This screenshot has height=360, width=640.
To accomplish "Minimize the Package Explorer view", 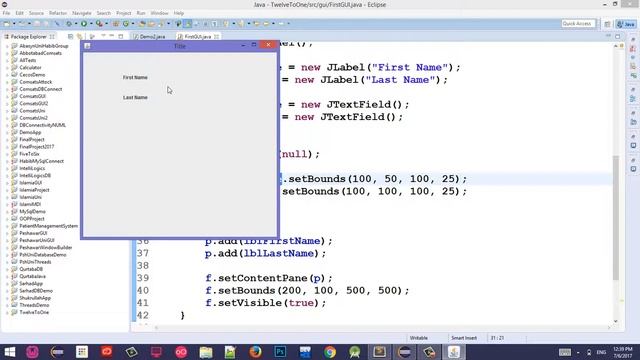I will 111,36.
